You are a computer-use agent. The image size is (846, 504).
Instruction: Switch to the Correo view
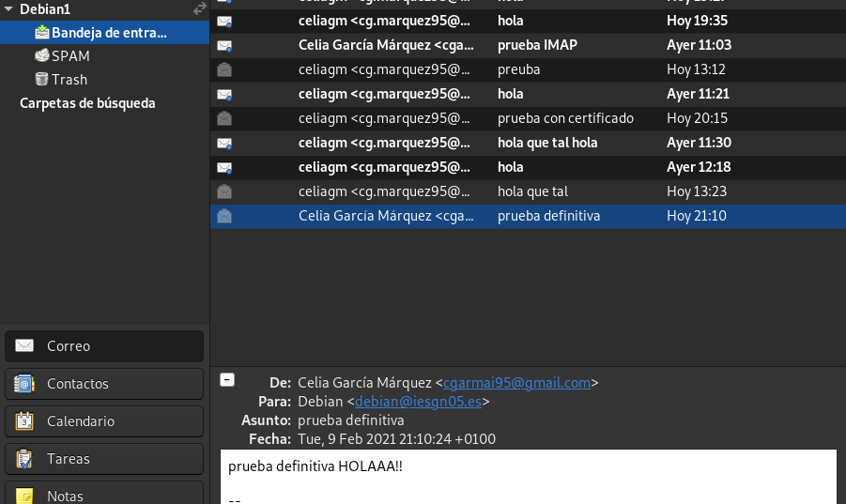(x=104, y=346)
